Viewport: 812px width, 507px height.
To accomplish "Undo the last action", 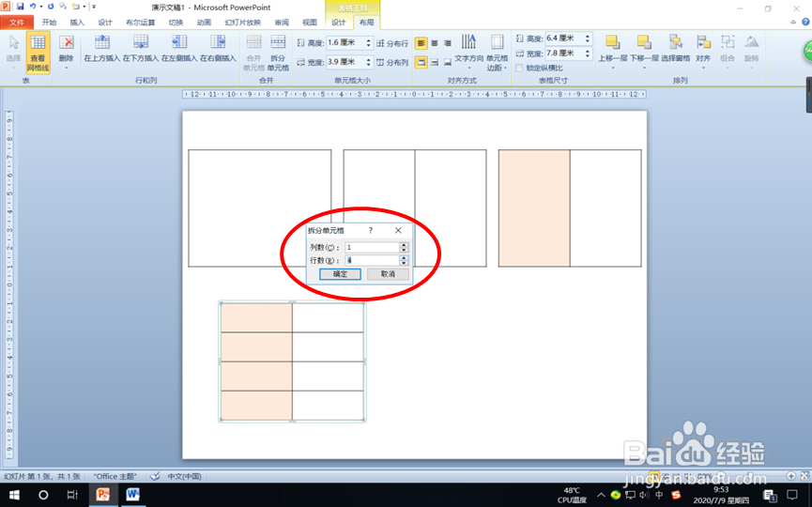I will [33, 7].
